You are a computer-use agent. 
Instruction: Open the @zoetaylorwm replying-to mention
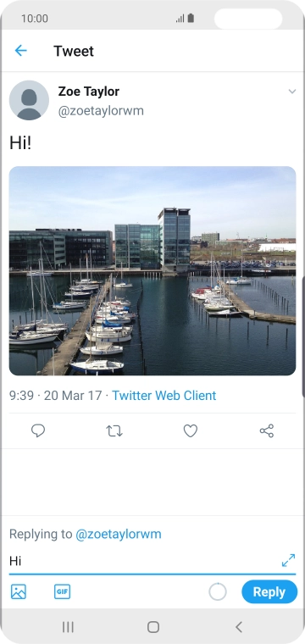(119, 534)
